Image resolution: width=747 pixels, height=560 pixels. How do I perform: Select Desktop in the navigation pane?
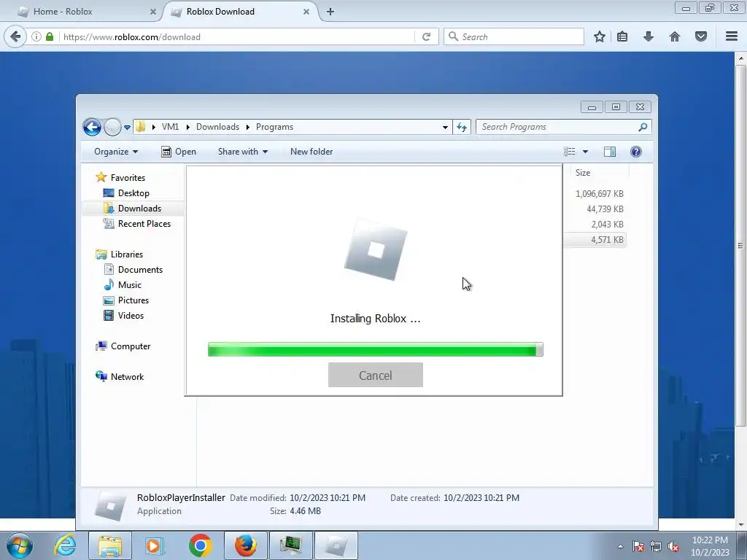pyautogui.click(x=133, y=192)
